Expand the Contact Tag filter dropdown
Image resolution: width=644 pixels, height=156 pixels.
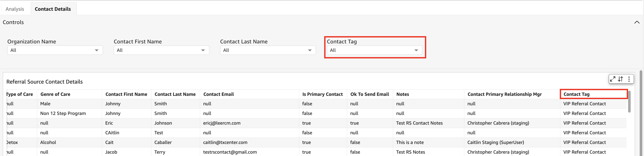tap(374, 50)
